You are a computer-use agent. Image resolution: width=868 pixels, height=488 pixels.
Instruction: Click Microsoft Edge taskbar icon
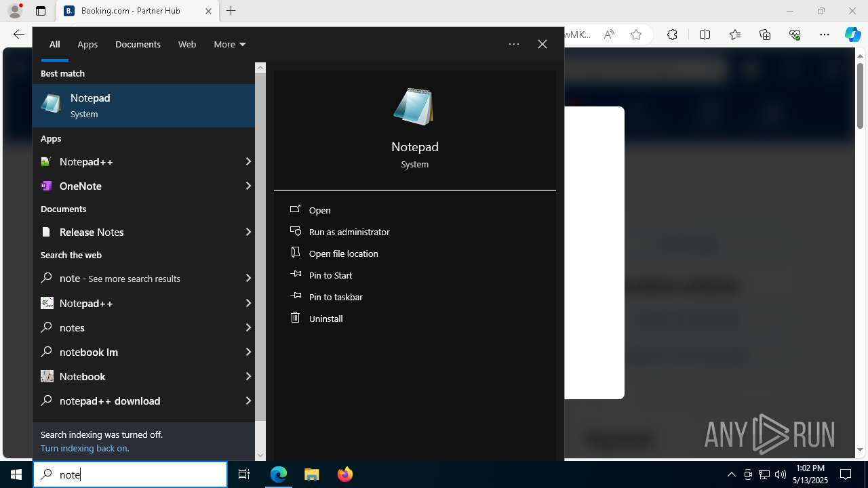(279, 474)
